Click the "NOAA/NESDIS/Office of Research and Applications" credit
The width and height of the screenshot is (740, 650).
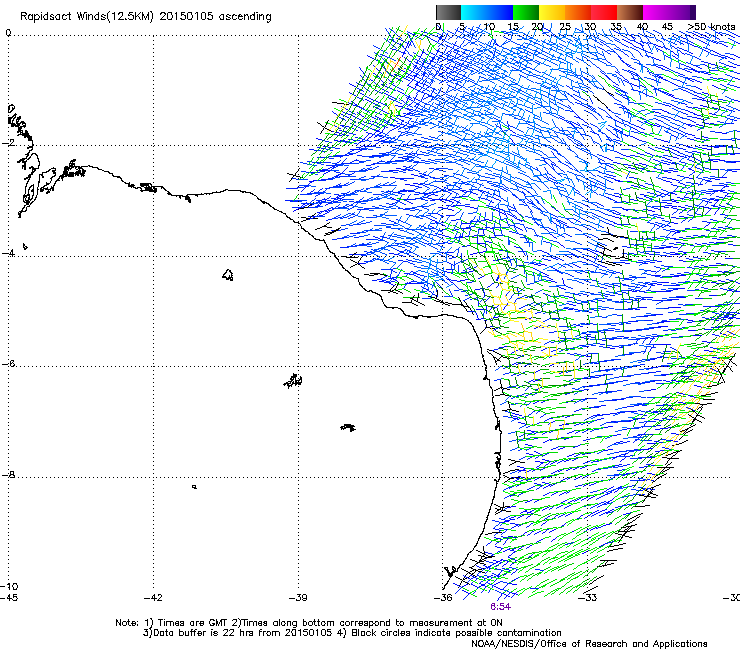click(589, 643)
